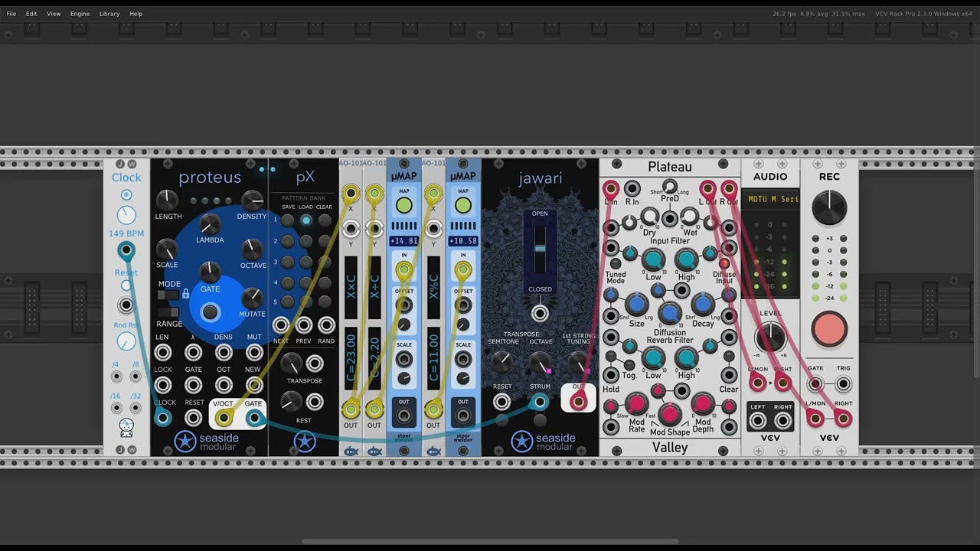Open the File menu

11,14
